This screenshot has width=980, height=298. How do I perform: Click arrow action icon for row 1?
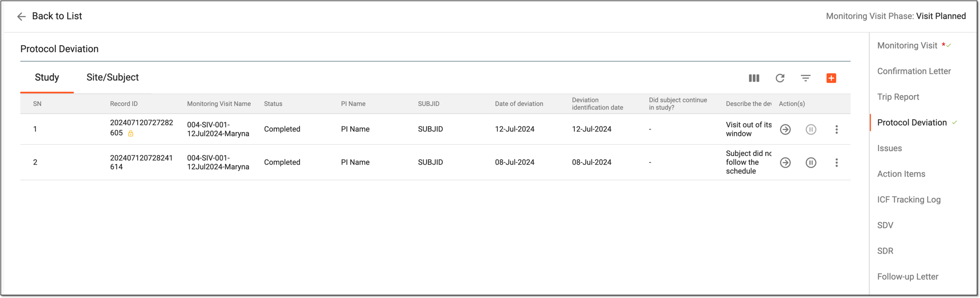[785, 129]
